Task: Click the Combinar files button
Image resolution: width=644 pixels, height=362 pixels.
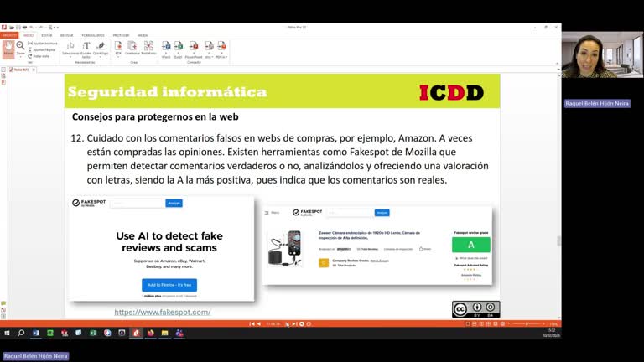Action: point(132,49)
